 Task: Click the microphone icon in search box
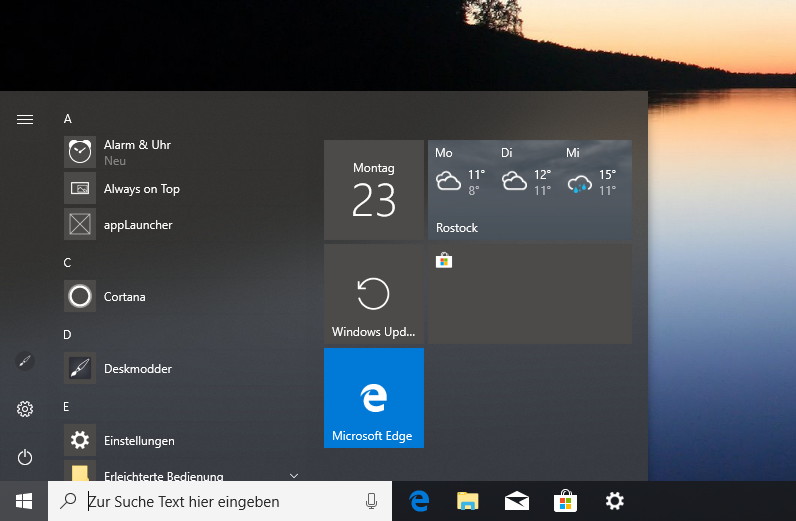tap(371, 501)
